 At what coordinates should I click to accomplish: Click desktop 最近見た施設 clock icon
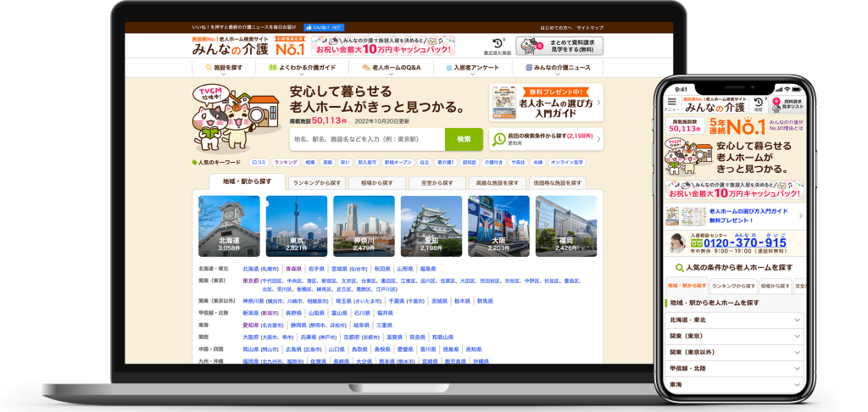498,46
